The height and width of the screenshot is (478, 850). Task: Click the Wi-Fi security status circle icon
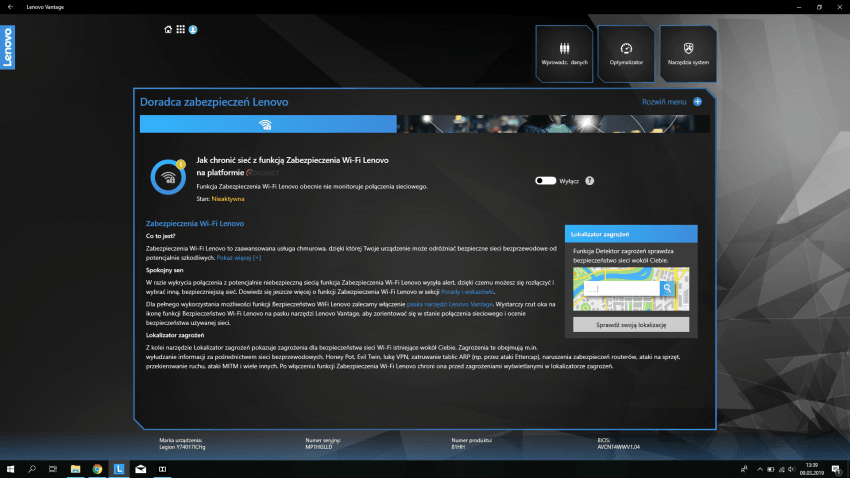168,177
